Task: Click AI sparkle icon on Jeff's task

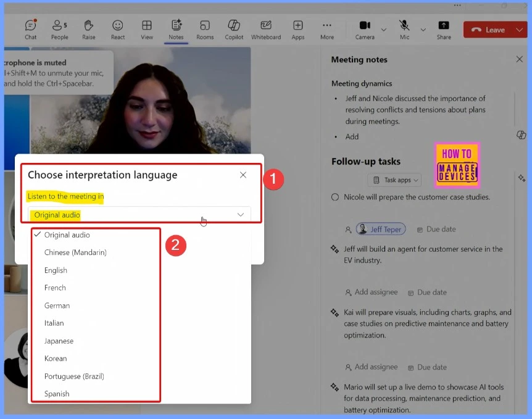Action: click(335, 249)
